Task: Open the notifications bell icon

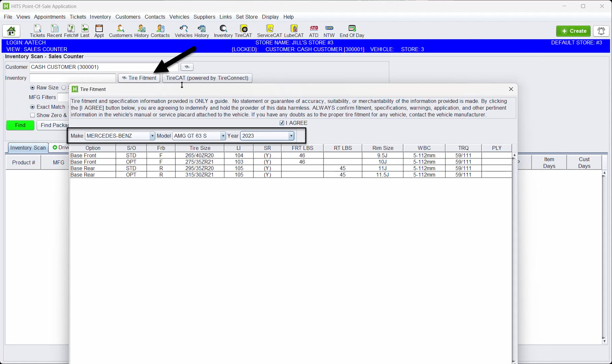Action: (601, 31)
